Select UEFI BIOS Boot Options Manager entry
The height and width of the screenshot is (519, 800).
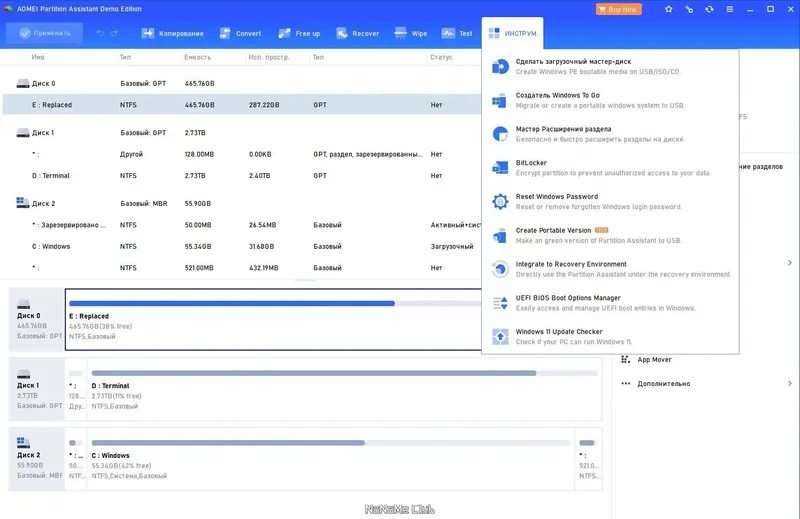(x=610, y=303)
